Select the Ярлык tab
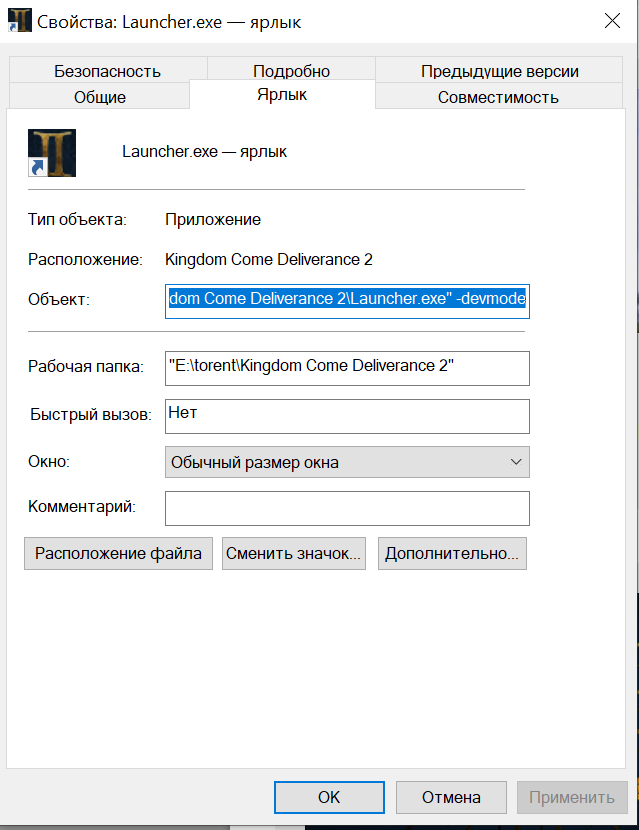This screenshot has height=830, width=639. click(282, 95)
